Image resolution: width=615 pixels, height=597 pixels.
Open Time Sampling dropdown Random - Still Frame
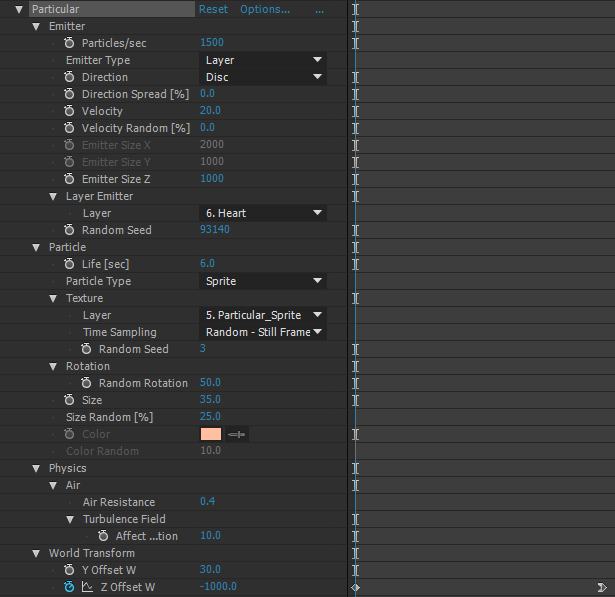pos(263,332)
